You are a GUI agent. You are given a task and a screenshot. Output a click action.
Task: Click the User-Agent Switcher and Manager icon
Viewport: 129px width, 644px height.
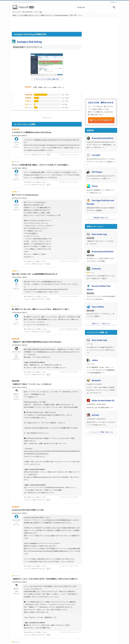click(x=88, y=200)
